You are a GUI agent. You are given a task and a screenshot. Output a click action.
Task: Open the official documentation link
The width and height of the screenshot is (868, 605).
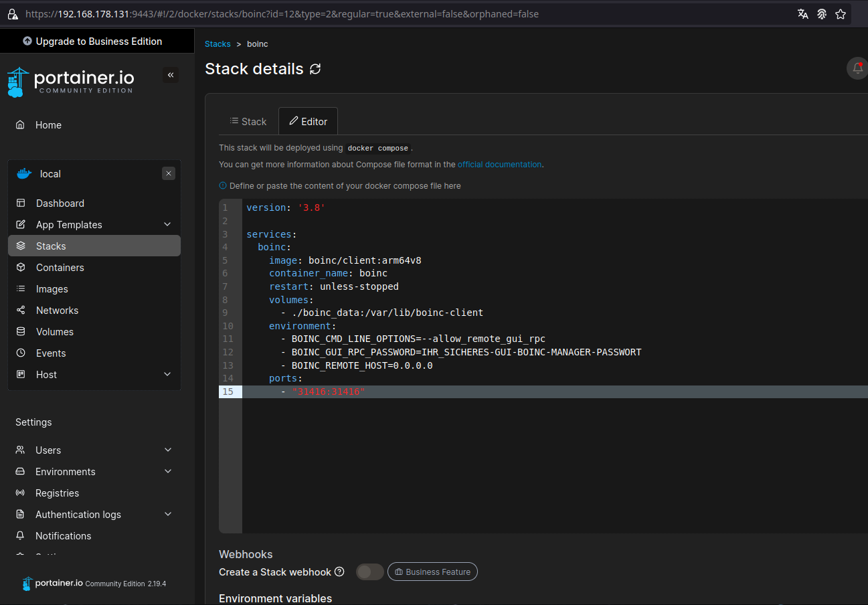[499, 165]
